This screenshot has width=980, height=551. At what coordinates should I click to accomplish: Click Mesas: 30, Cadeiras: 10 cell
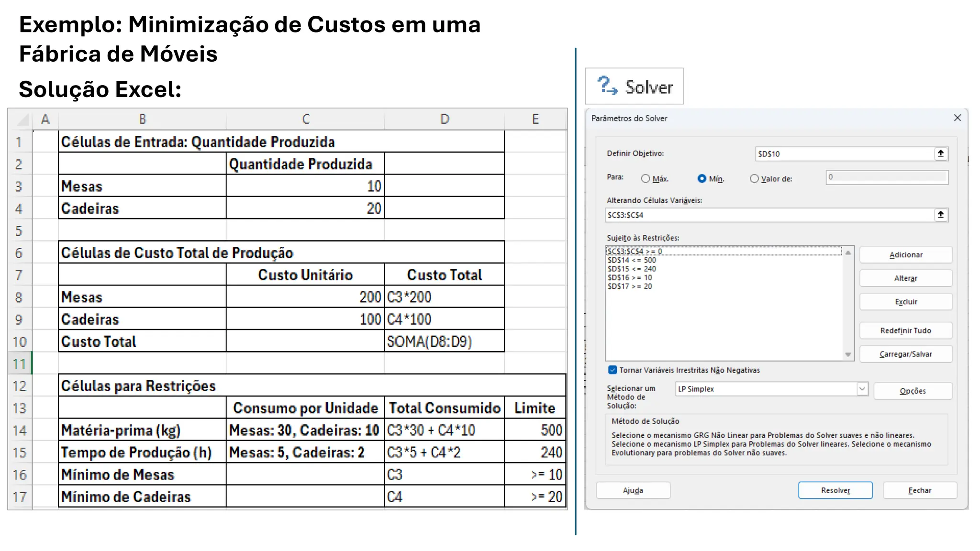pyautogui.click(x=305, y=430)
